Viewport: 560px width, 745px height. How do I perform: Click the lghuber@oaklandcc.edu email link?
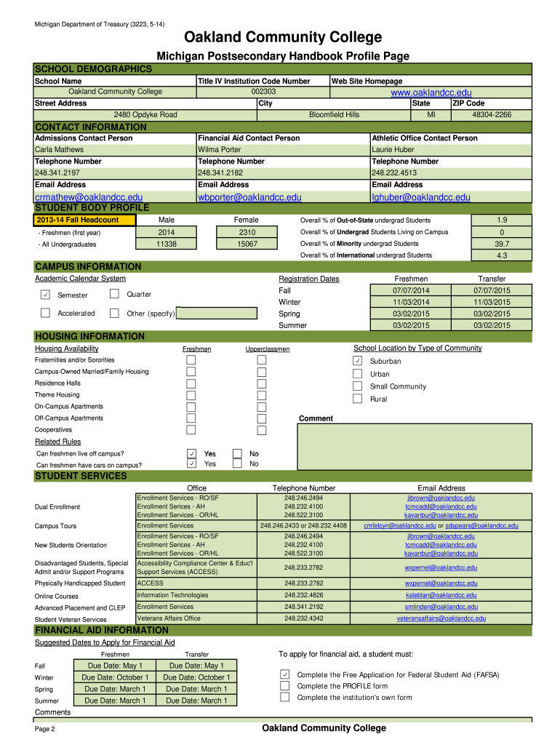tap(421, 197)
